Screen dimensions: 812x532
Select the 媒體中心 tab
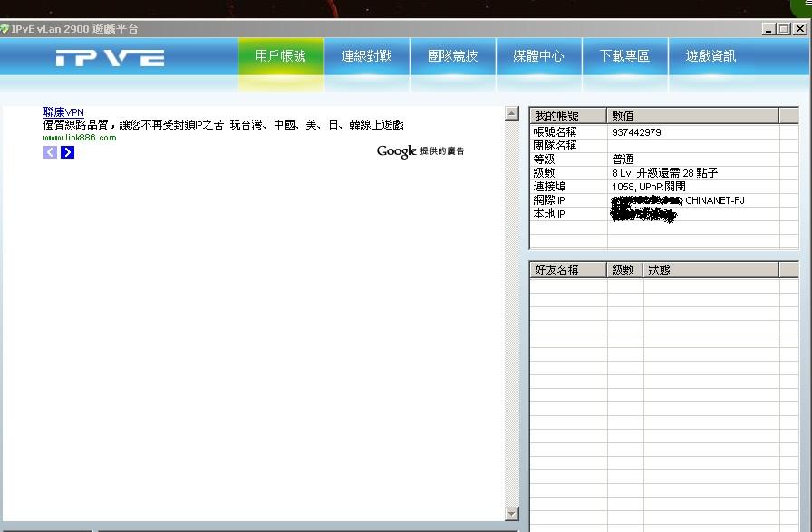coord(538,56)
